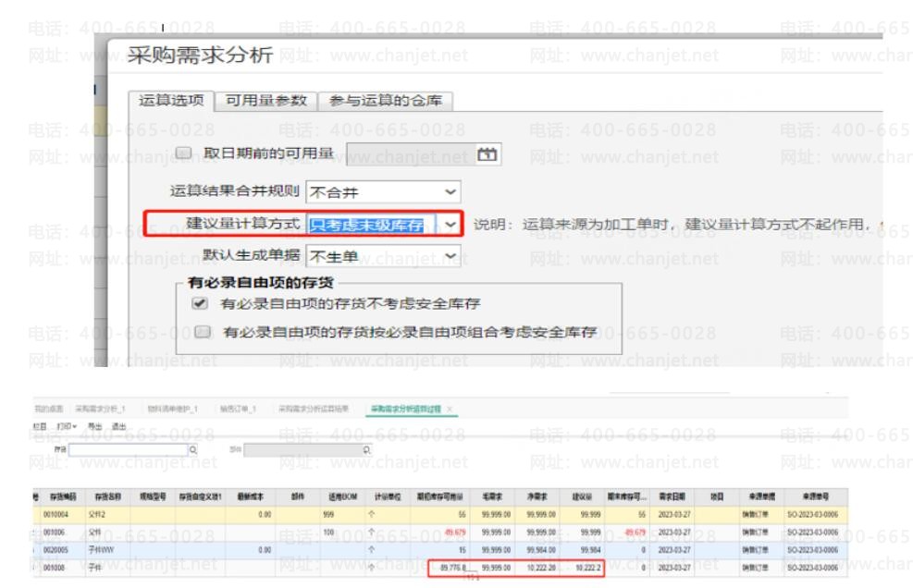Click the 需求日期 column header
Image resolution: width=913 pixels, height=588 pixels.
click(672, 496)
